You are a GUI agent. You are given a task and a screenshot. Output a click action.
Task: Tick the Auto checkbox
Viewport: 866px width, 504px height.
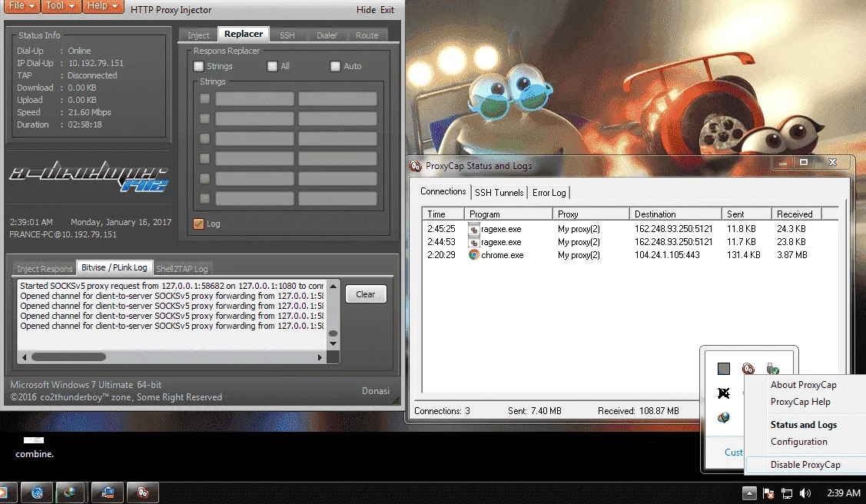[x=335, y=66]
